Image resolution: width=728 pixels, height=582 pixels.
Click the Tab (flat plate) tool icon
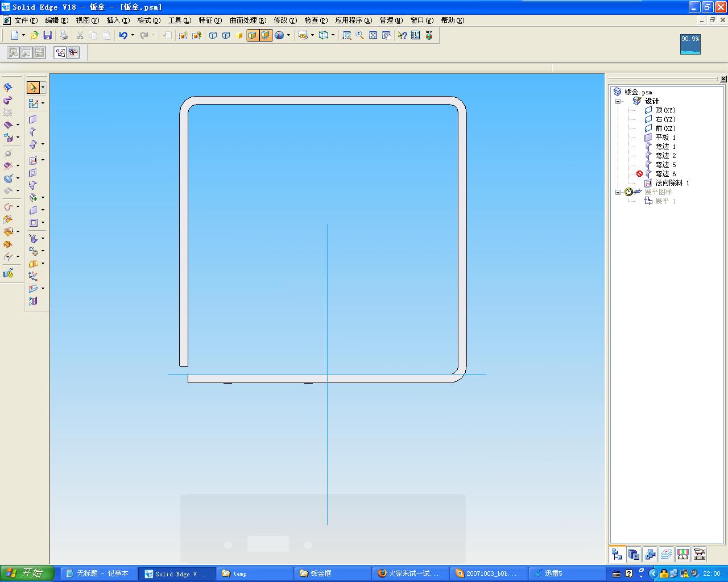click(33, 119)
